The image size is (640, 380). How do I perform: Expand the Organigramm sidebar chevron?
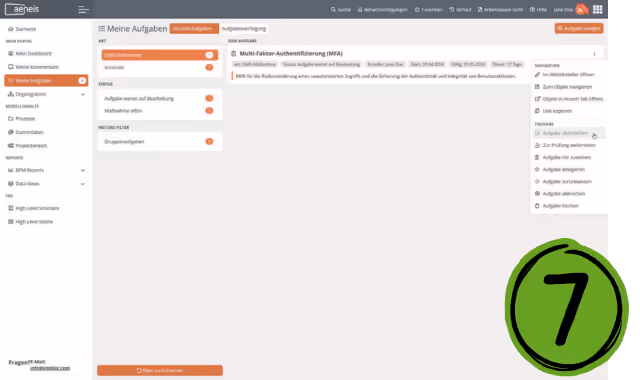83,94
